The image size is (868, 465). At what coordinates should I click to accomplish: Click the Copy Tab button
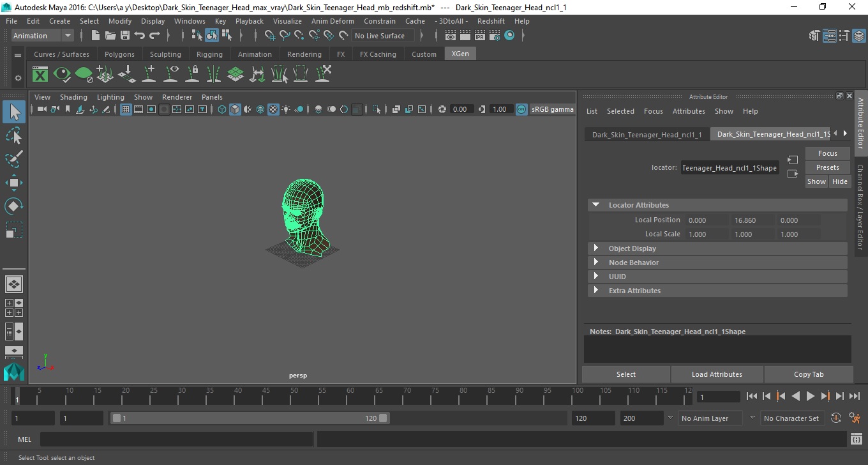(809, 374)
